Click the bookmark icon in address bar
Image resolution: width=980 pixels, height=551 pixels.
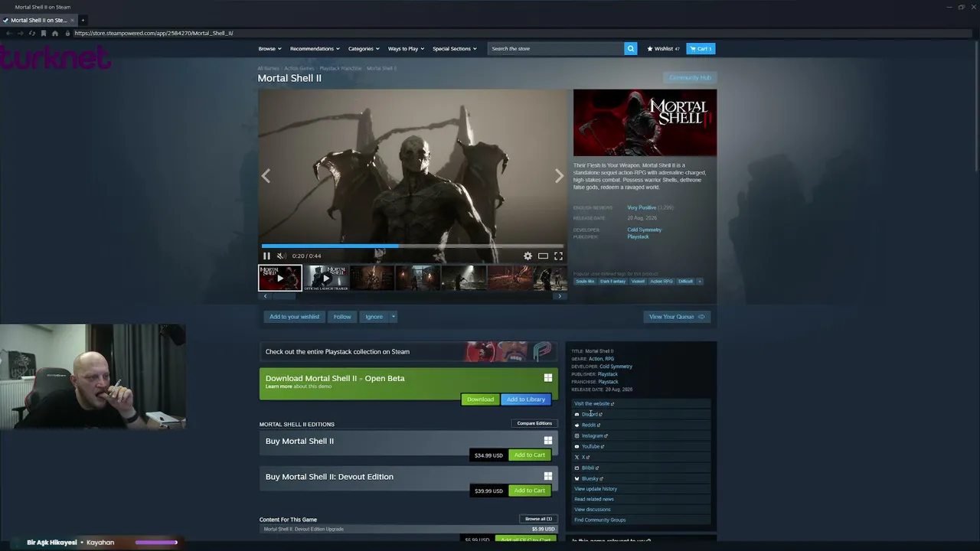point(44,34)
